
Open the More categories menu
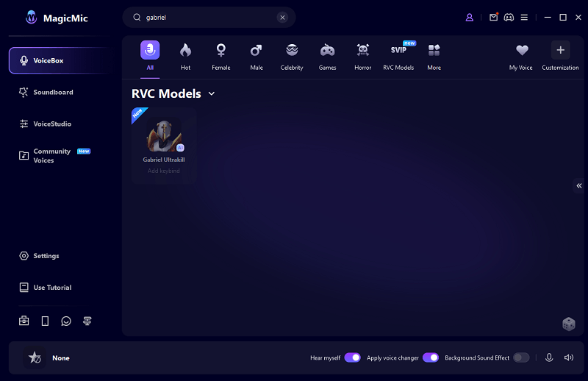pos(434,55)
